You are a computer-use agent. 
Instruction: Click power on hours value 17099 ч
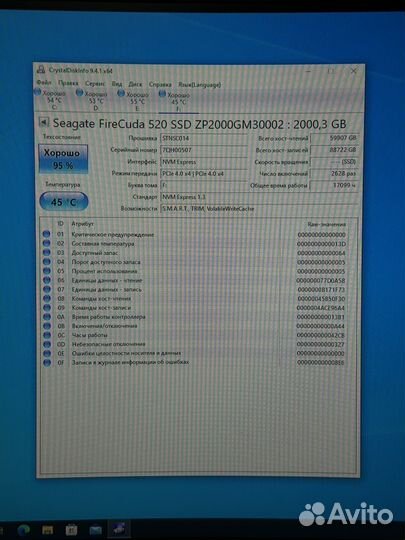pos(334,185)
